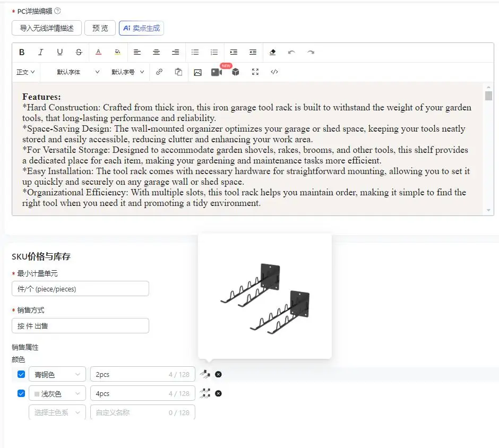The width and height of the screenshot is (499, 448).
Task: Click the 2pcs custom name field
Action: pyautogui.click(x=143, y=375)
